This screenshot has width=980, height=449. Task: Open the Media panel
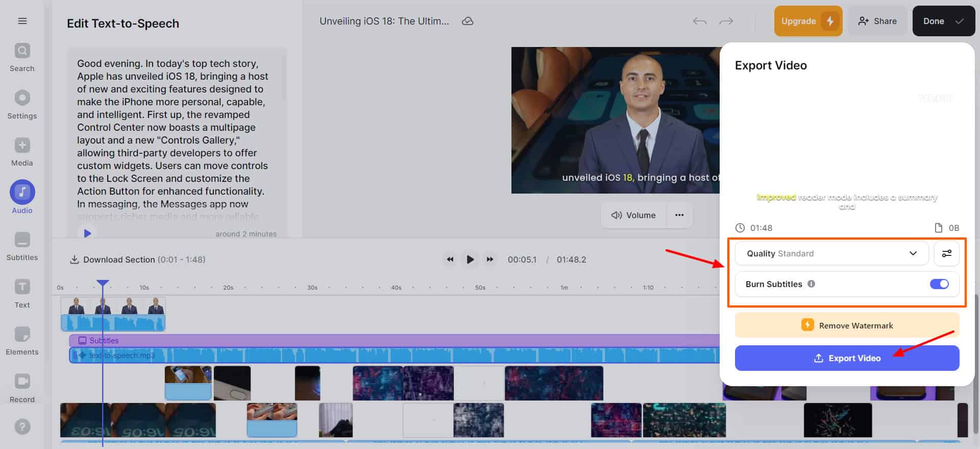point(22,146)
